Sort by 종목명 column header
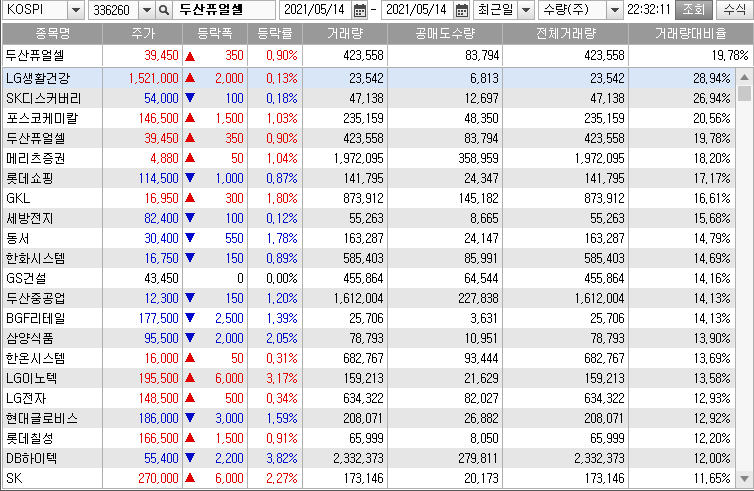The width and height of the screenshot is (754, 491). 52,33
